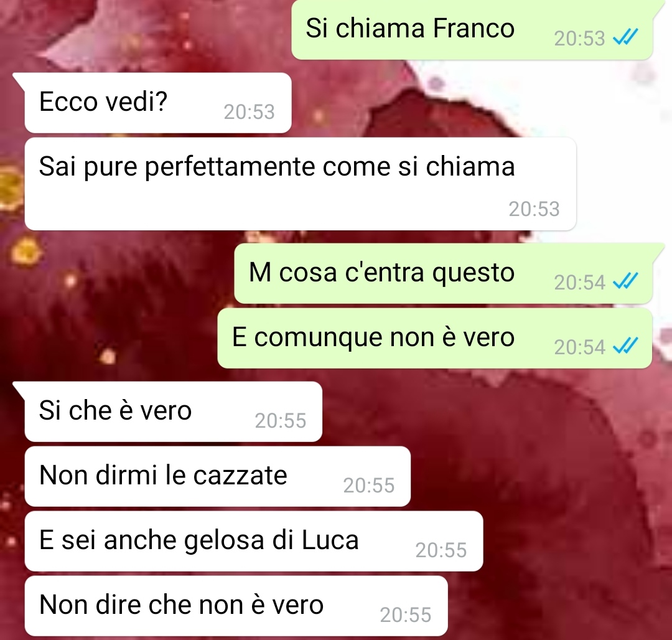The width and height of the screenshot is (672, 640).
Task: Select the 'Si che è vero' message
Action: point(173,412)
